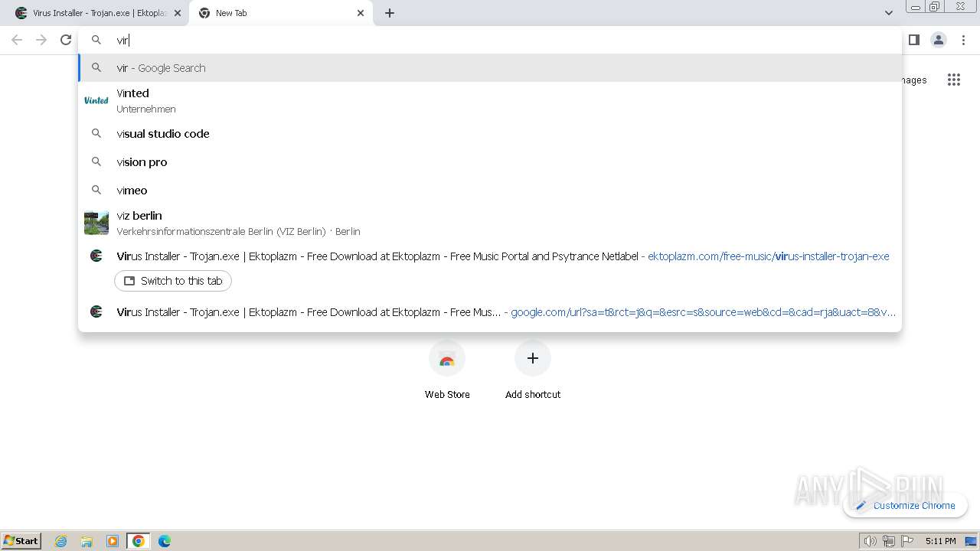Select the 'viz berlin' suggestion
Screen dimensions: 980x551
pos(490,223)
